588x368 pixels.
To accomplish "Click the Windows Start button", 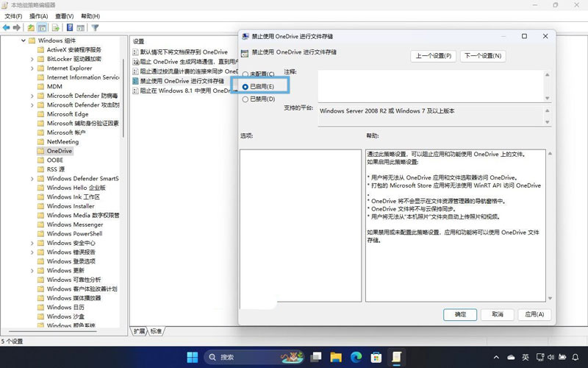I will tap(193, 358).
